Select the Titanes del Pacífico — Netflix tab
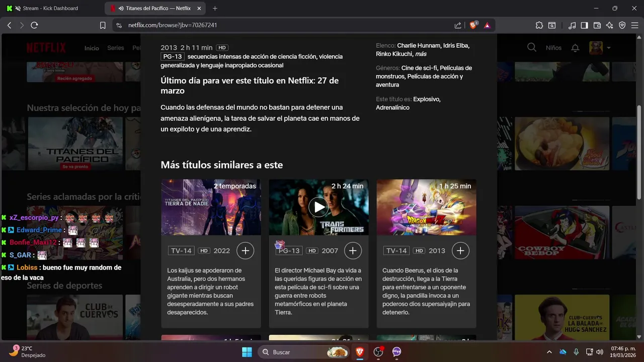Image resolution: width=644 pixels, height=362 pixels. 155,8
